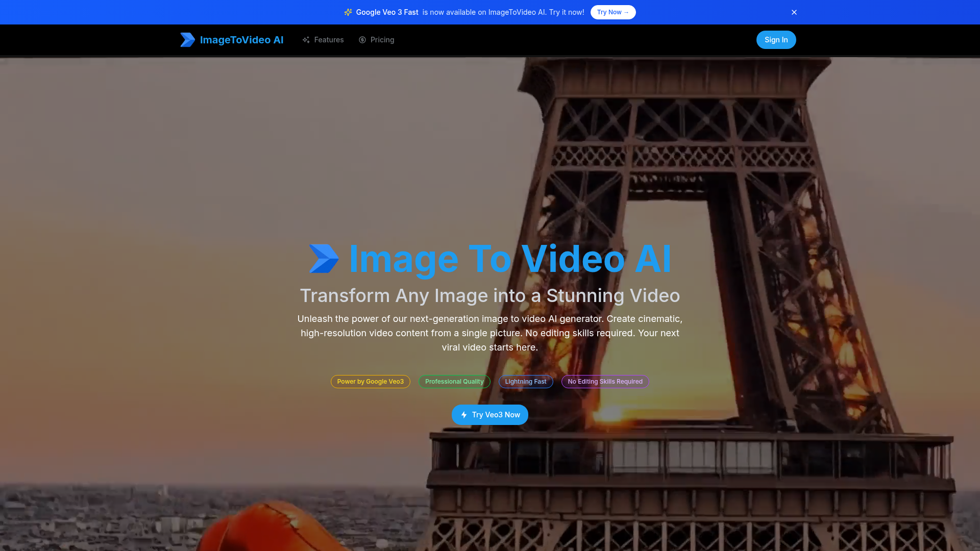Dismiss the Google Veo 3 Fast announcement
980x551 pixels.
pos(794,12)
